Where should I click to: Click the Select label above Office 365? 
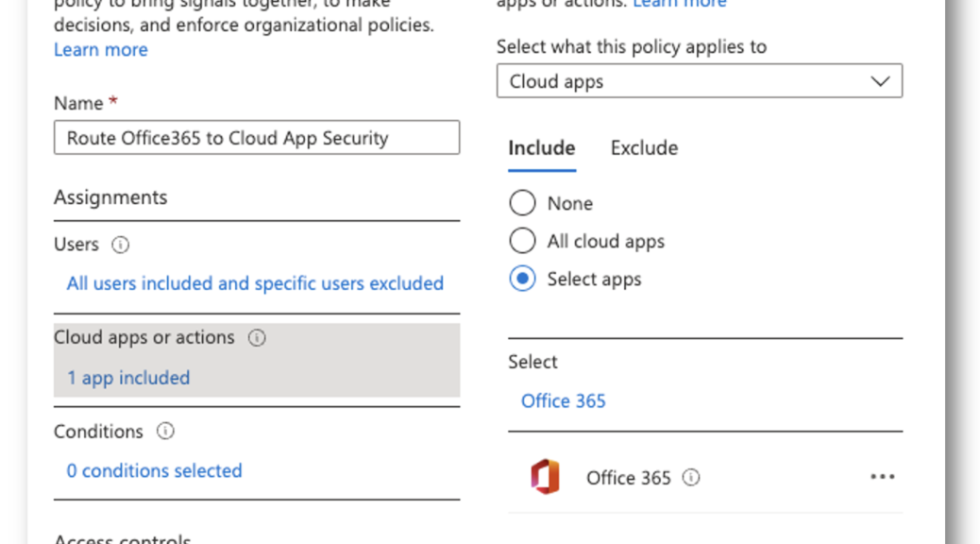tap(532, 362)
